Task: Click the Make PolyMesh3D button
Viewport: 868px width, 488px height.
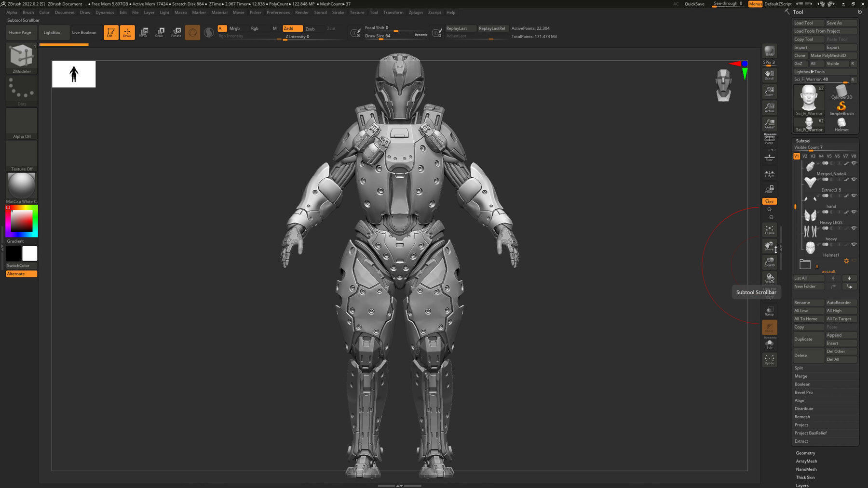Action: [833, 55]
